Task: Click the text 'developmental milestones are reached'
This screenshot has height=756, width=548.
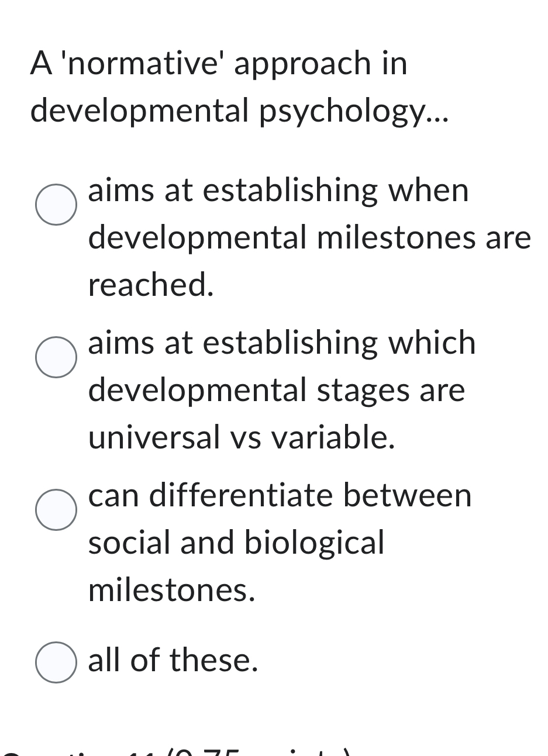Action: [308, 237]
